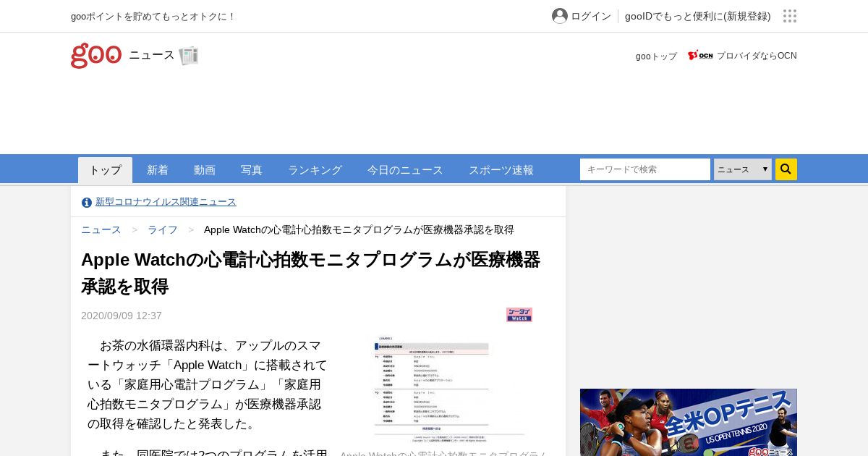Viewport: 868px width, 456px height.
Task: Click the user avatar login icon
Action: click(x=560, y=16)
